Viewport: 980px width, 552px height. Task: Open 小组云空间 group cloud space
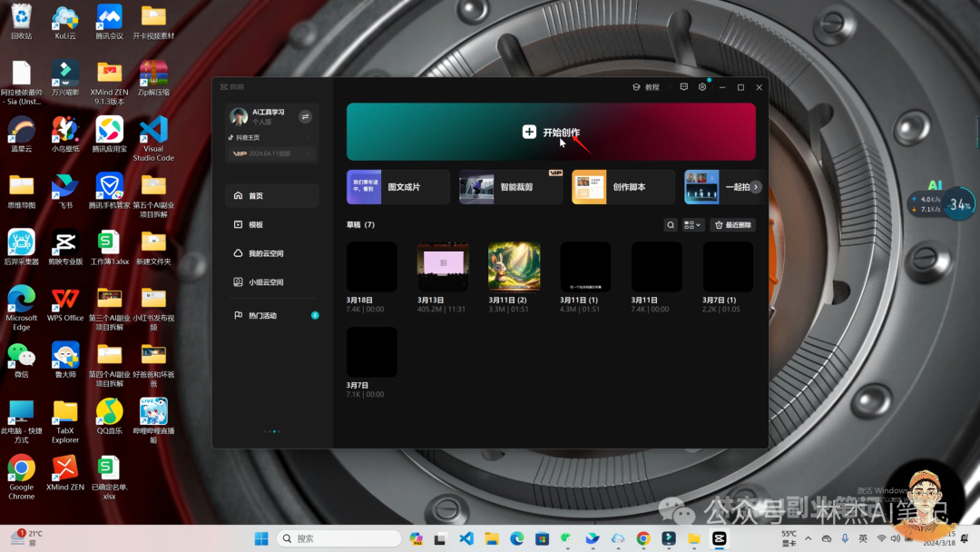(272, 282)
